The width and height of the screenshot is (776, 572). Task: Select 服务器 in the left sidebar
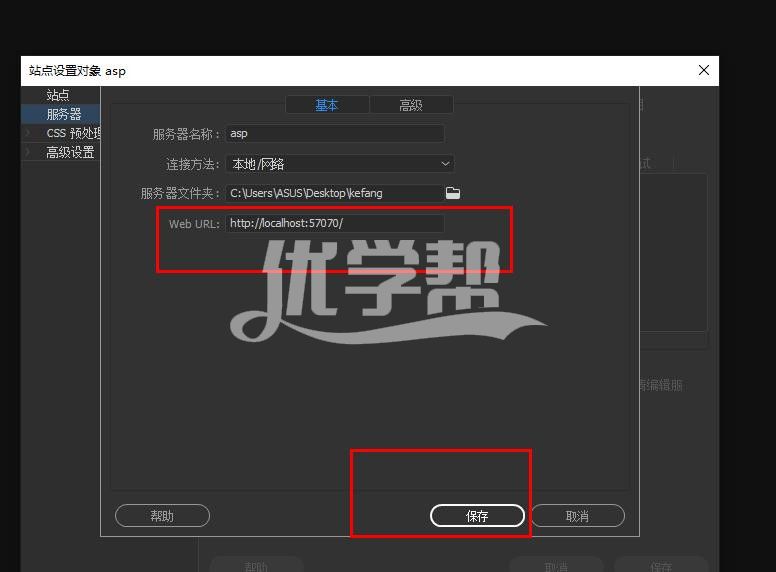pos(64,114)
